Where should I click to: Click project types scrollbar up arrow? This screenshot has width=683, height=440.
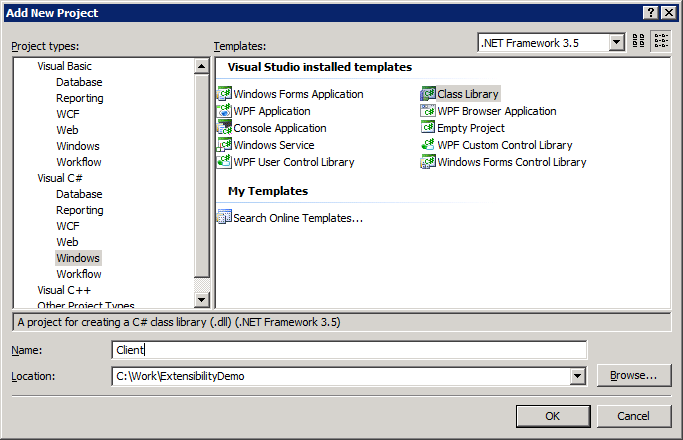point(201,66)
